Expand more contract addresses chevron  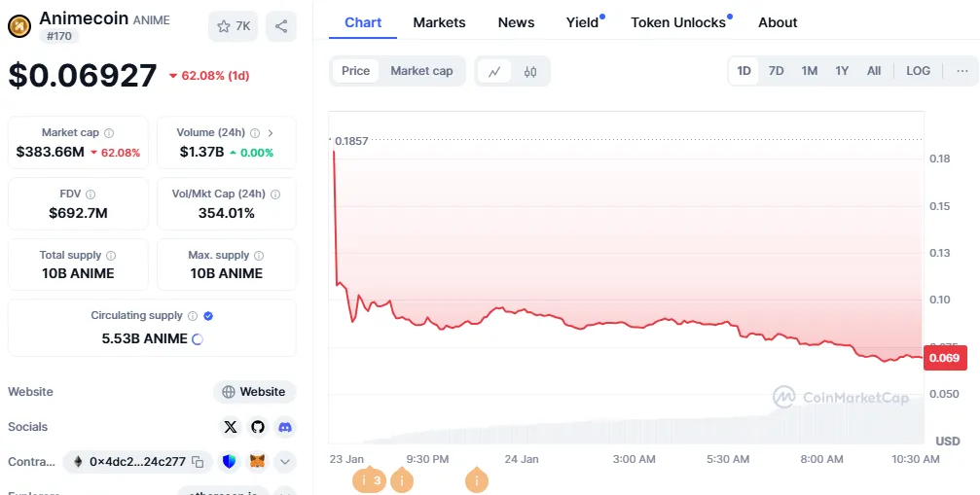pos(285,462)
